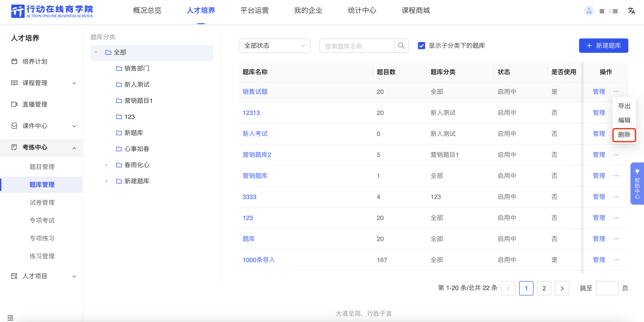The image size is (644, 322).
Task: Open more actions for 销售试题 row
Action: (x=616, y=92)
